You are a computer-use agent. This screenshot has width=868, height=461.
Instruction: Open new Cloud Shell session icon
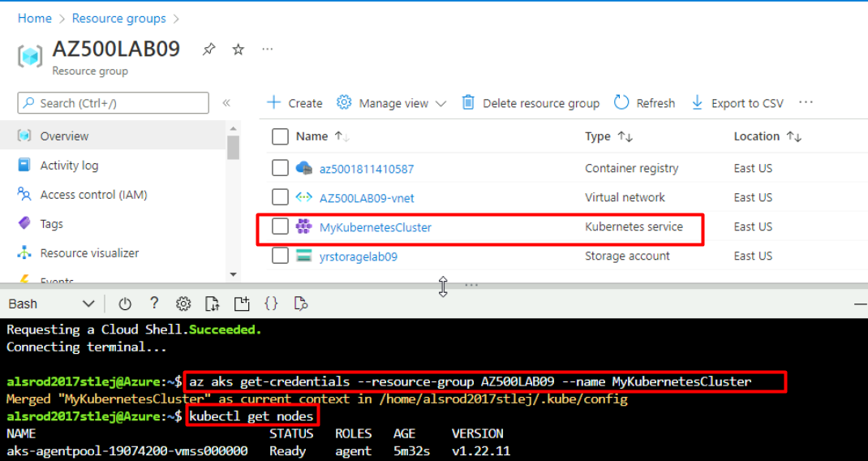242,304
